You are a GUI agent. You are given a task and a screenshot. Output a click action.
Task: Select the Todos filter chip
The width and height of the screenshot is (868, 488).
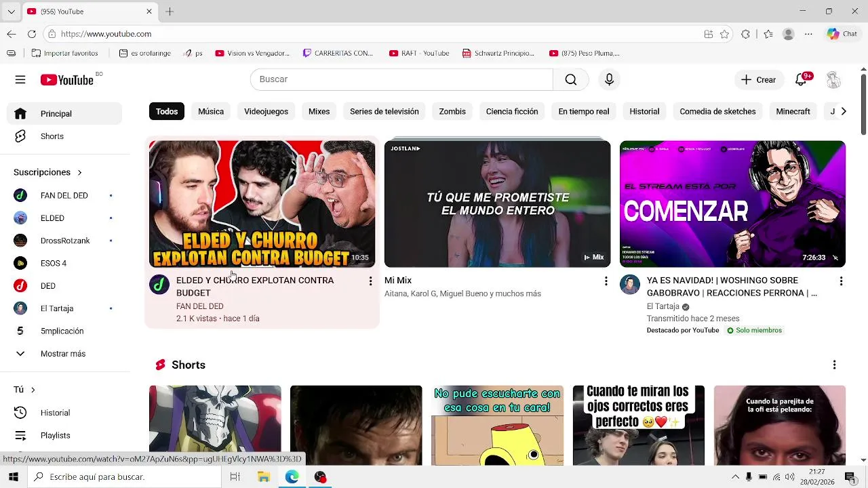(x=167, y=111)
